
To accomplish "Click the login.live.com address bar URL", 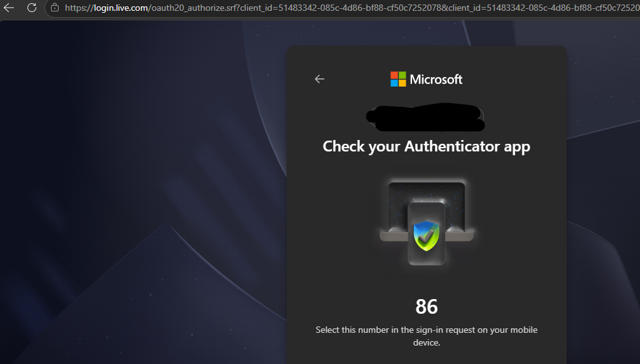I will (x=352, y=8).
